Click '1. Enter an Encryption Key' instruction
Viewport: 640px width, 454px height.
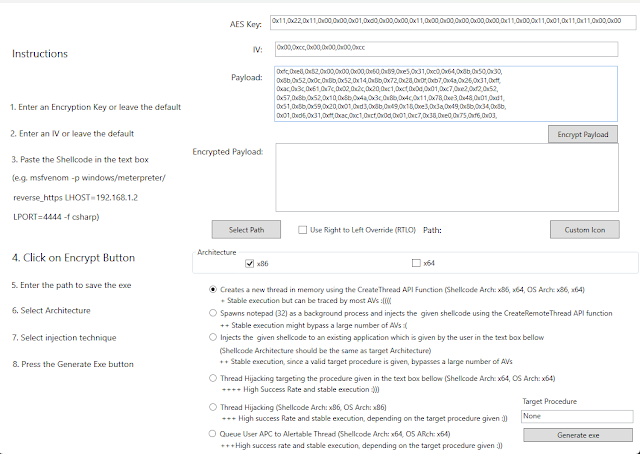[96, 107]
